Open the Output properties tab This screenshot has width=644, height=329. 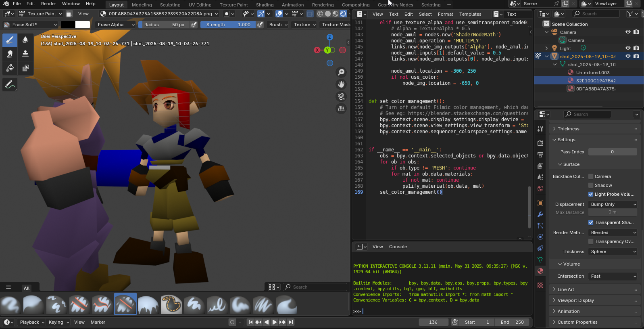[x=540, y=155]
